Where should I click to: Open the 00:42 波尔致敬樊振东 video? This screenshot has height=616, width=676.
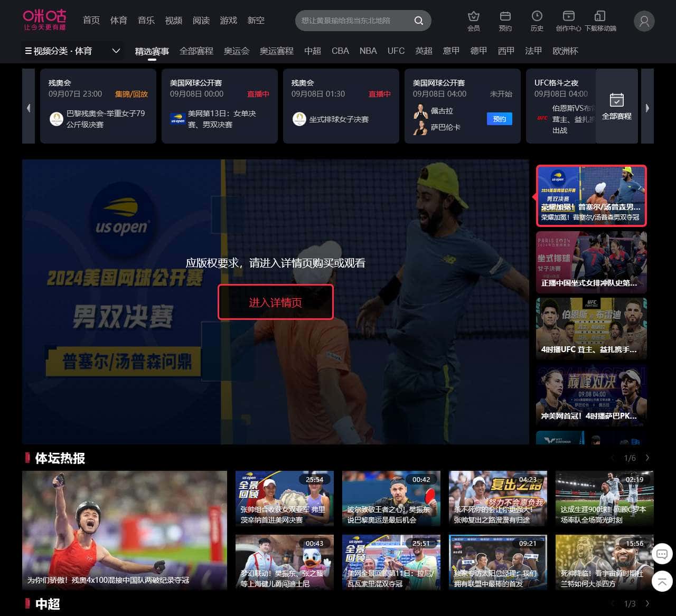(391, 498)
